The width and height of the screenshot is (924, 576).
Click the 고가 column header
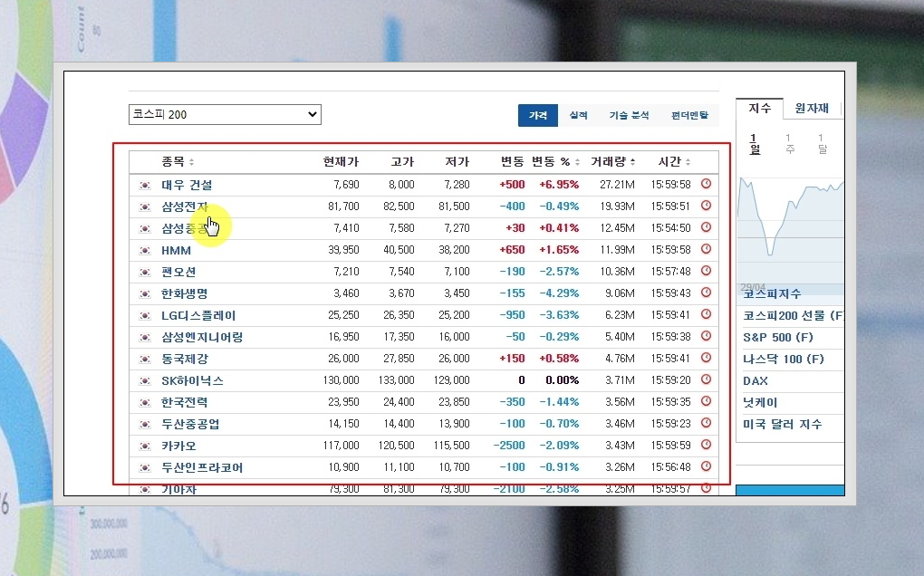402,161
